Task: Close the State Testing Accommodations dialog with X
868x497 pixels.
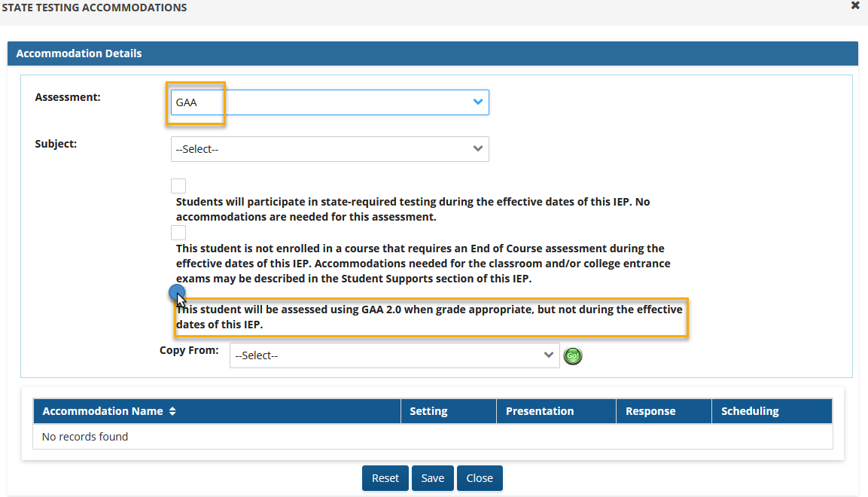Action: coord(854,5)
